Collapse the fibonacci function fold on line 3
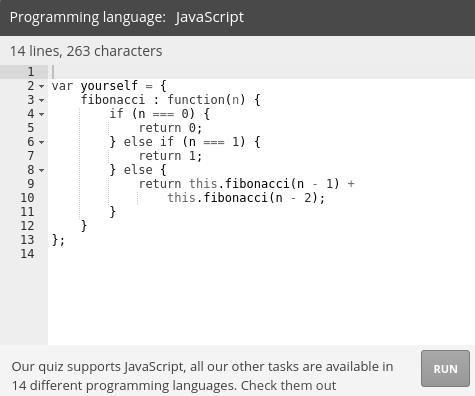475x396 pixels. tap(41, 100)
